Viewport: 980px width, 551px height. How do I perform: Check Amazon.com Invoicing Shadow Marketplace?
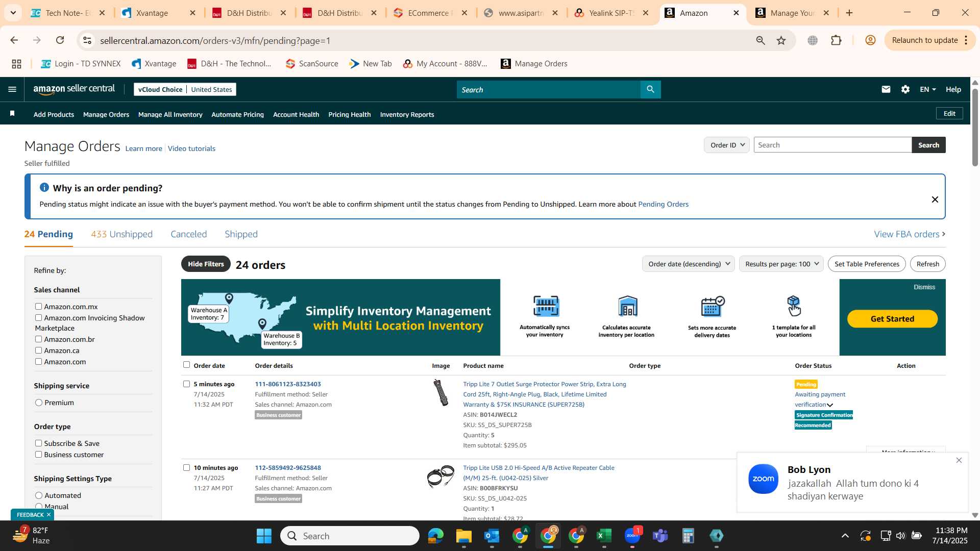click(x=38, y=317)
